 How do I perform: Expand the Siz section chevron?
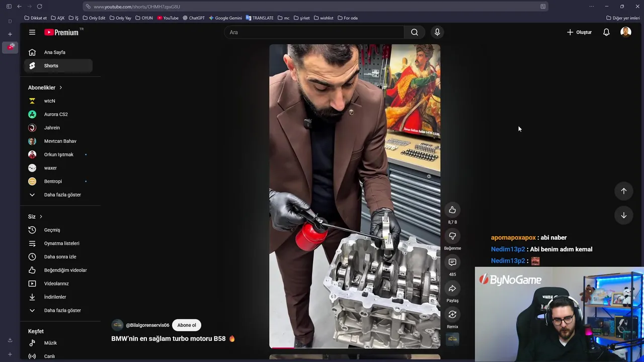click(41, 217)
